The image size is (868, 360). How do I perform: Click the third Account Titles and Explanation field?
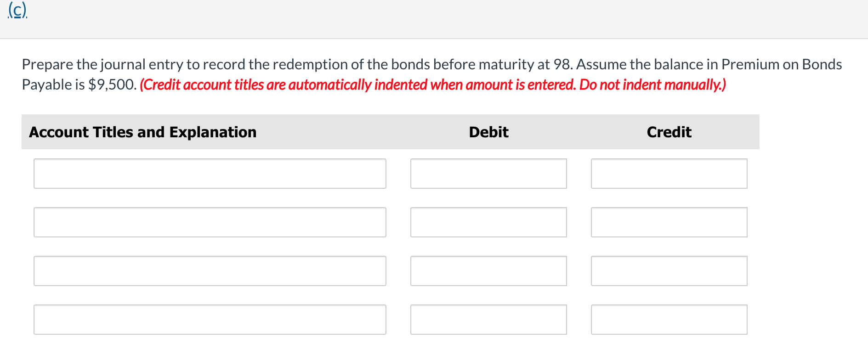point(210,270)
